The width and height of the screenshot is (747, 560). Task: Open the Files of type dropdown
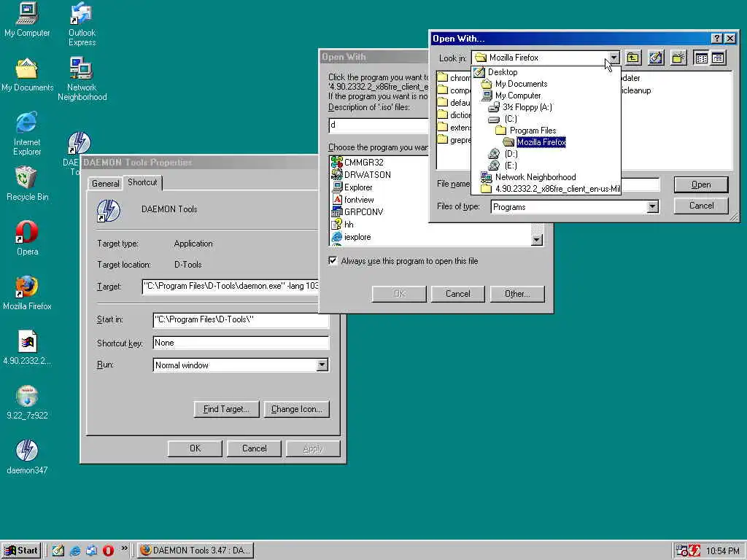tap(653, 206)
